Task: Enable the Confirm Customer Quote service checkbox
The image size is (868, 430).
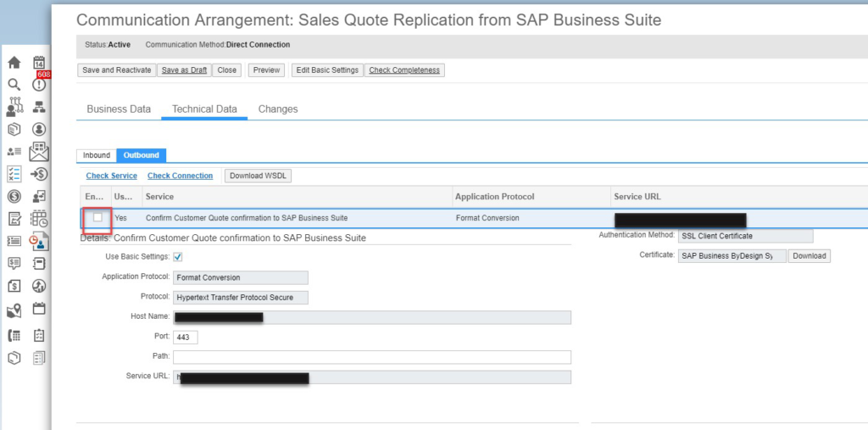Action: [x=98, y=218]
